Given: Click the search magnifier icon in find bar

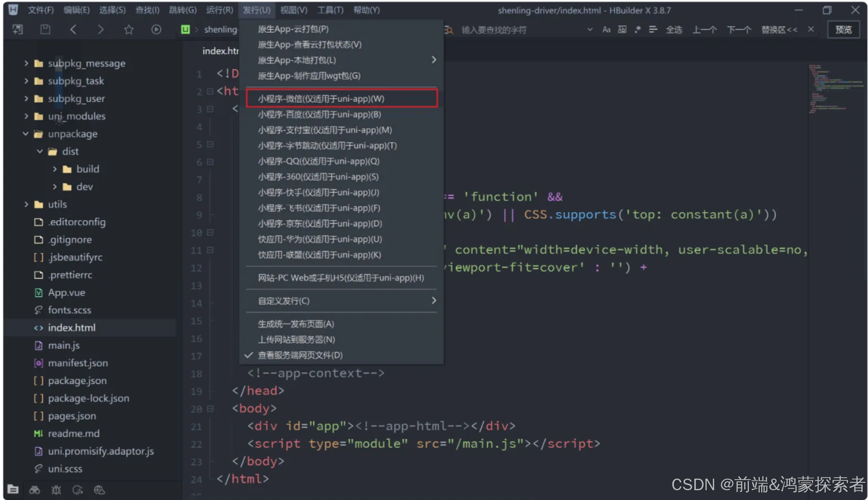Looking at the screenshot, I should (449, 30).
